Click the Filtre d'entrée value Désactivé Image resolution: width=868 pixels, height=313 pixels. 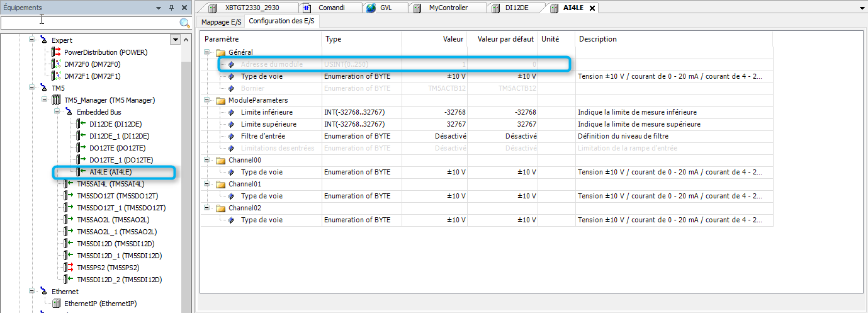(x=449, y=136)
